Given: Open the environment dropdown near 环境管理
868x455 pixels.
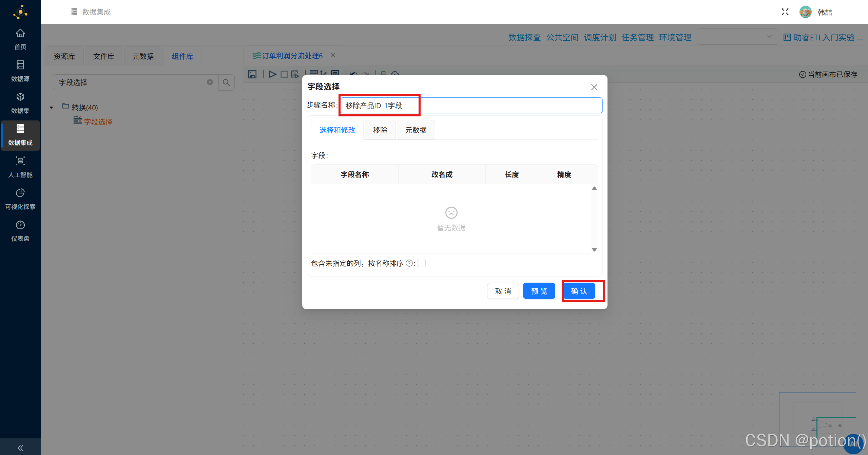Looking at the screenshot, I should click(x=737, y=37).
